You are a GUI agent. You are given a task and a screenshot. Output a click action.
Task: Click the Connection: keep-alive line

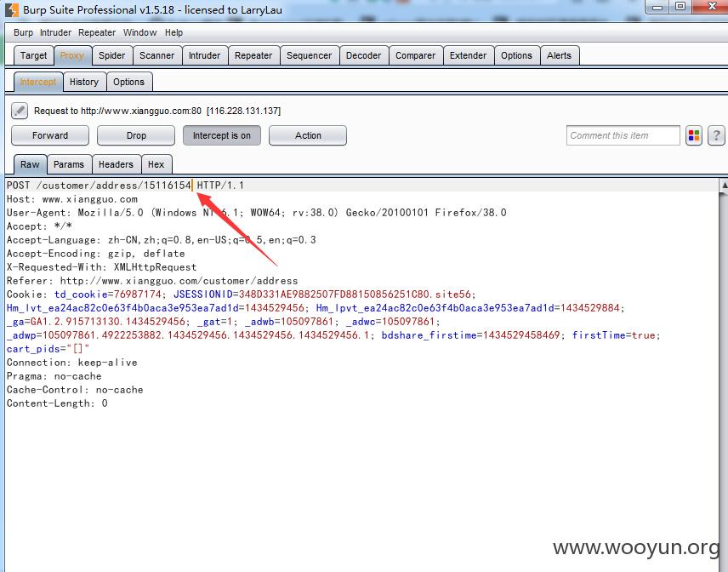72,363
